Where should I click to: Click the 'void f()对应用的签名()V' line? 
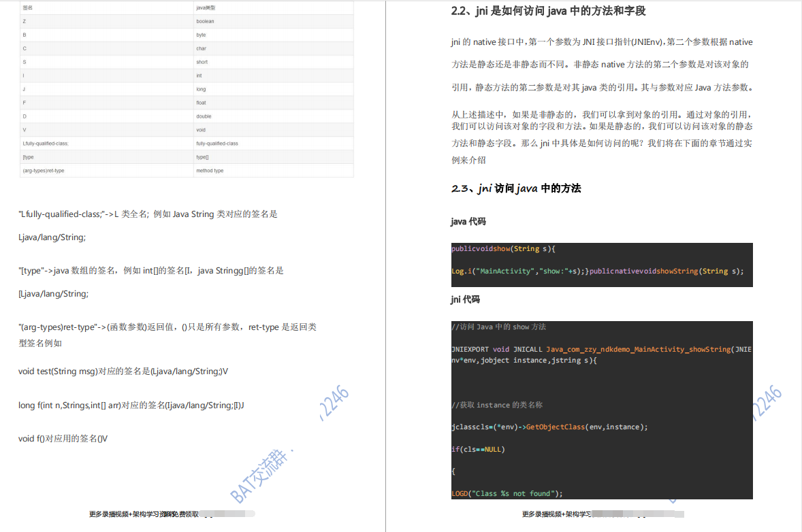coord(63,439)
